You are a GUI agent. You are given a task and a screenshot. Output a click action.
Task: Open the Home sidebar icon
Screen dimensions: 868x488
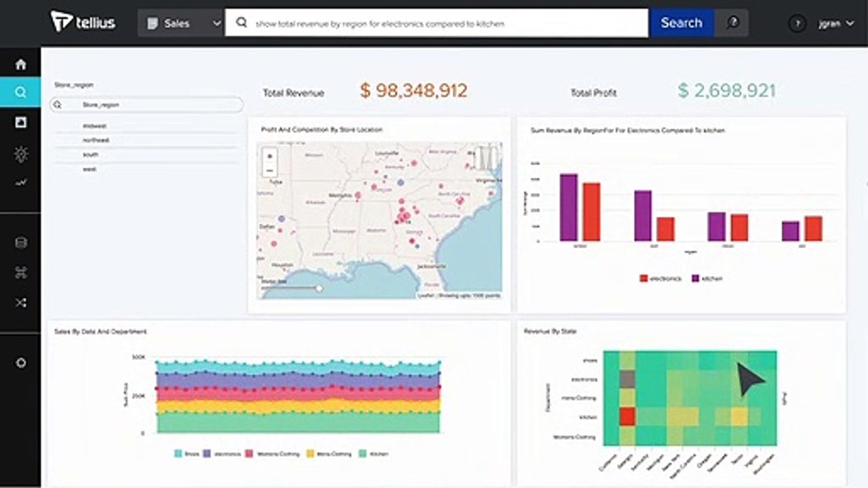pyautogui.click(x=21, y=64)
